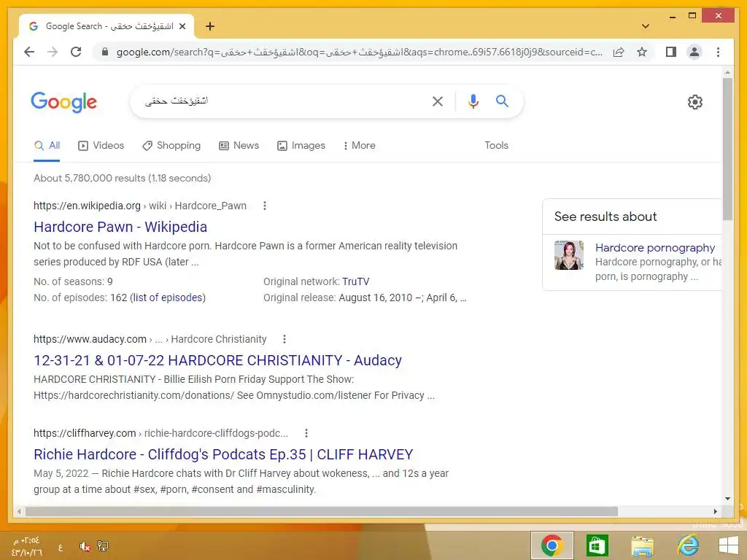Image resolution: width=747 pixels, height=560 pixels.
Task: Open a new tab with the plus button
Action: tap(210, 26)
